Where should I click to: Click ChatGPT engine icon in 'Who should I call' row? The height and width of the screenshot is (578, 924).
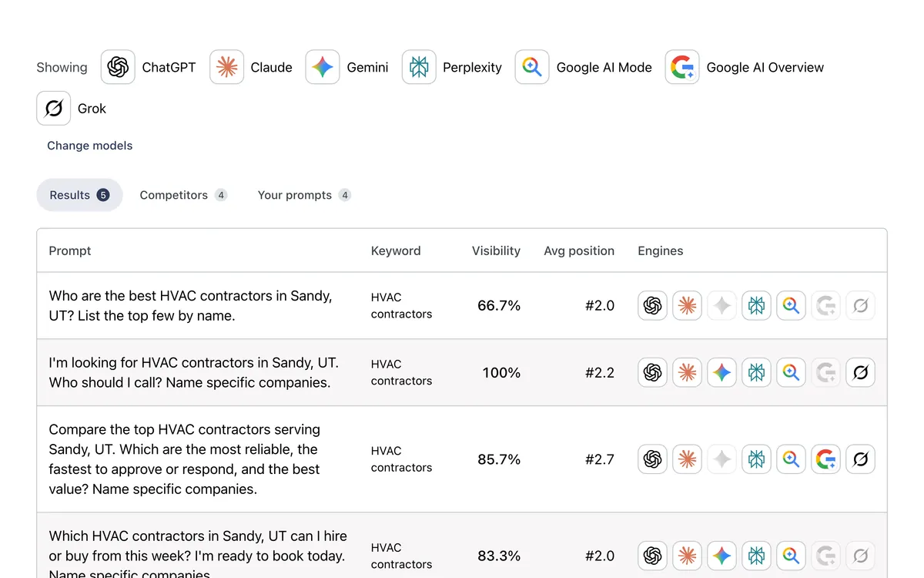[653, 373]
